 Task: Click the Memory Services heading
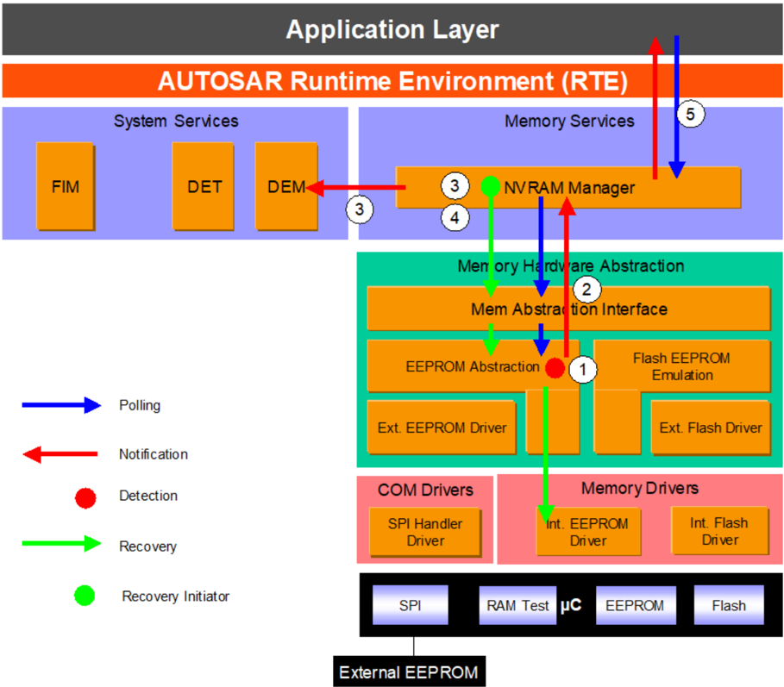(569, 121)
